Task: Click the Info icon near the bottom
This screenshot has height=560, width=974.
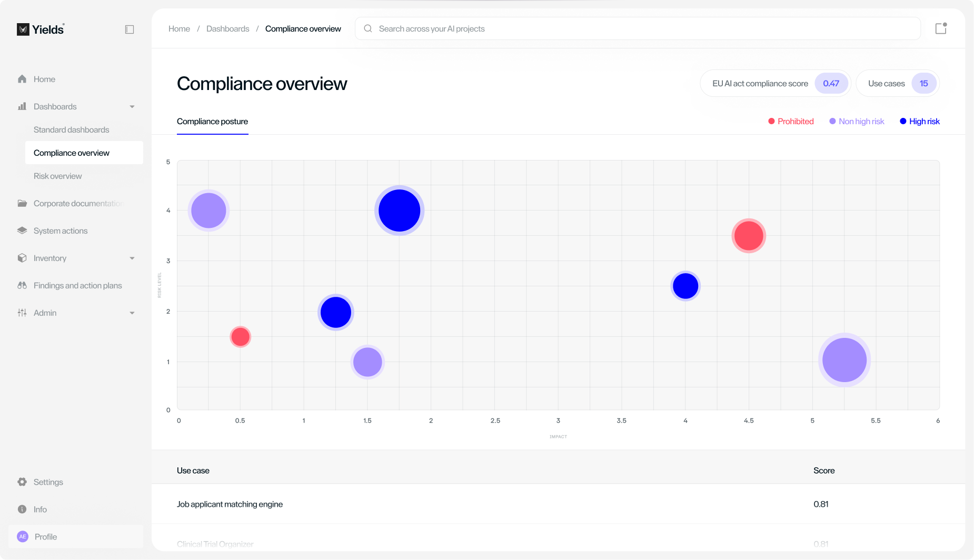Action: (x=22, y=509)
